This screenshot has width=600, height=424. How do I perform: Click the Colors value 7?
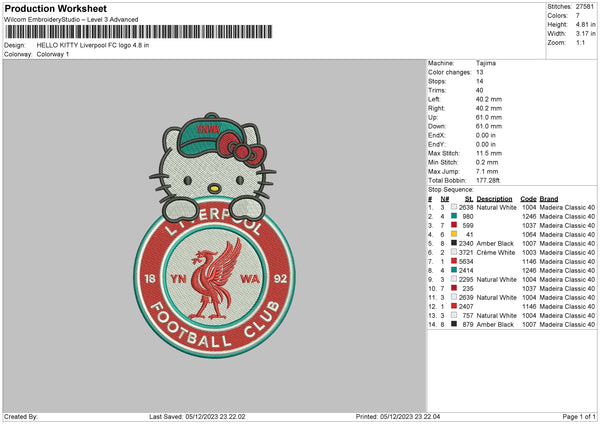tap(578, 16)
